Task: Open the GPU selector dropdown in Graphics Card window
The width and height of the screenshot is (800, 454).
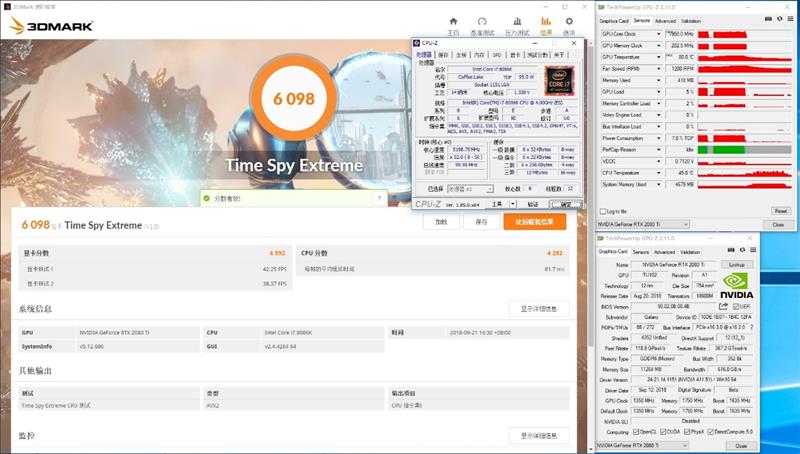Action: coord(643,445)
